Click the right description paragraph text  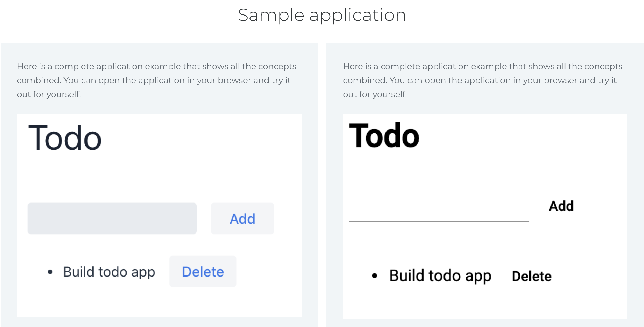point(482,80)
